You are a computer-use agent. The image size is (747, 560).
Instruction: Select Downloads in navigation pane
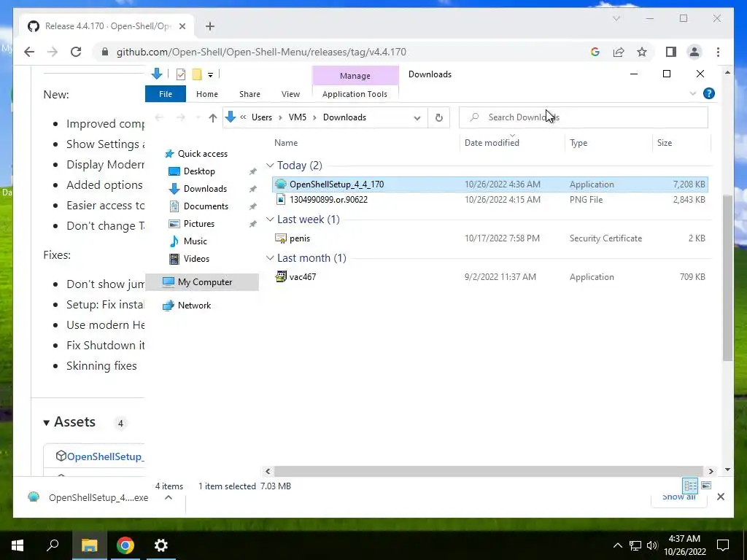coord(205,189)
